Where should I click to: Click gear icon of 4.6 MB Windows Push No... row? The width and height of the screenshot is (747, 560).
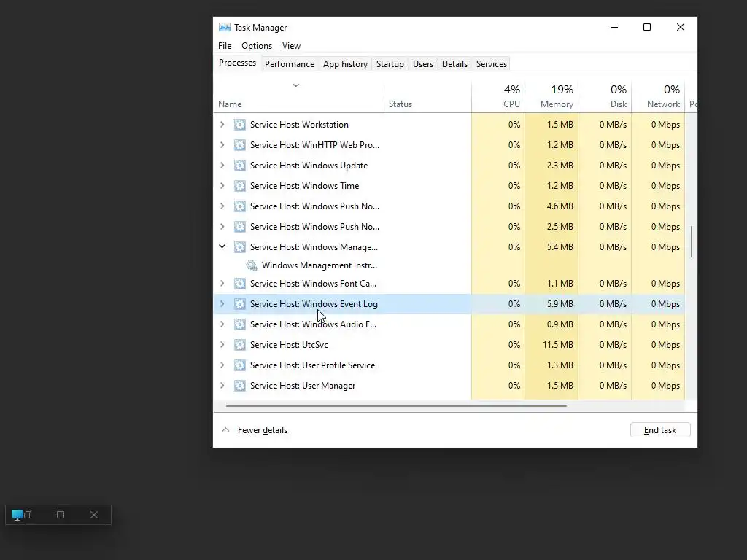[x=239, y=206]
